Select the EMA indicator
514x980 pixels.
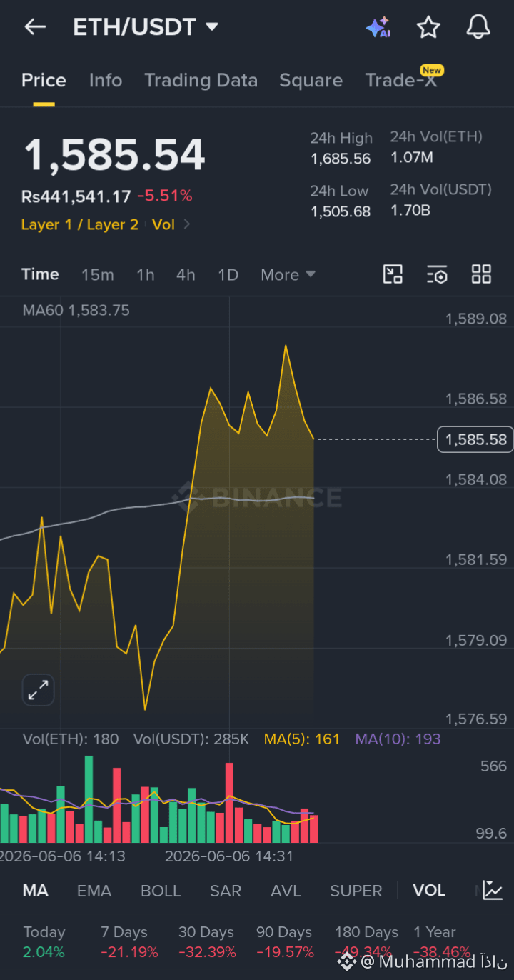coord(94,891)
